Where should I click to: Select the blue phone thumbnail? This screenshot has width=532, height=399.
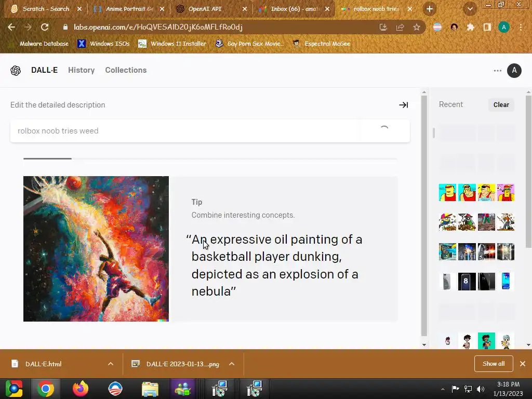506,281
